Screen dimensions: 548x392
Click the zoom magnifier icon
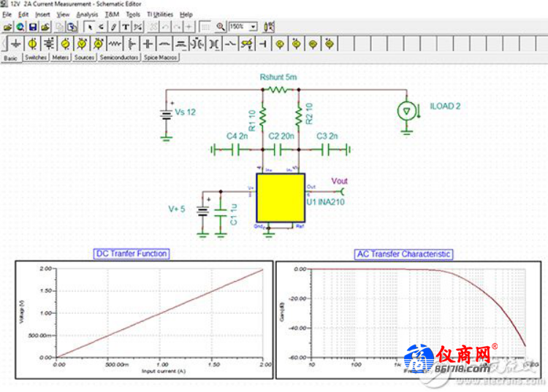(x=220, y=27)
